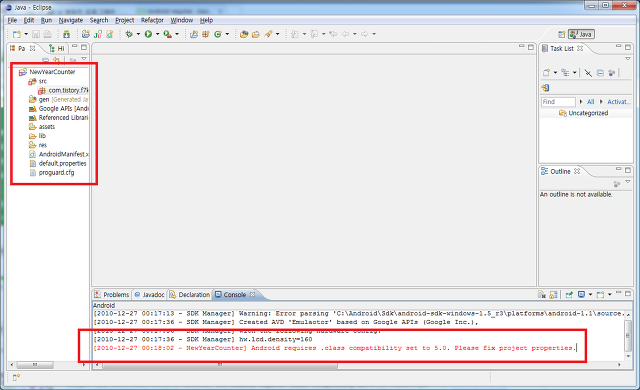Click the Find field in Task List

(x=558, y=102)
